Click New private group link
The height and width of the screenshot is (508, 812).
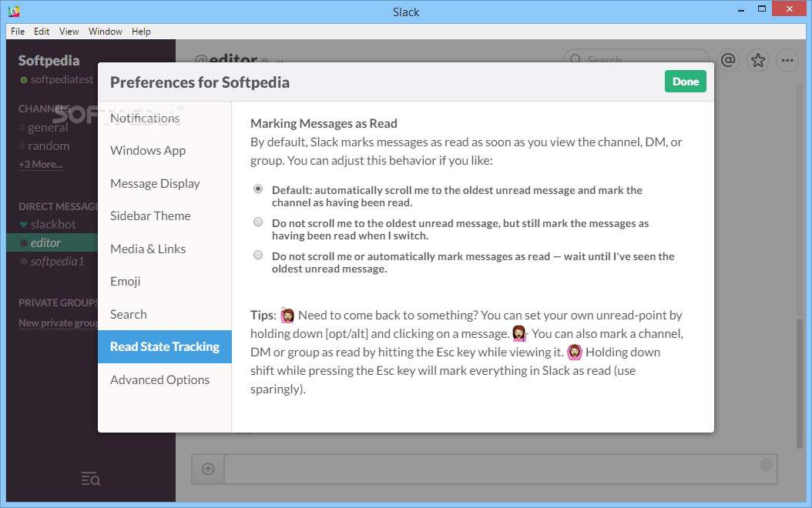[58, 323]
